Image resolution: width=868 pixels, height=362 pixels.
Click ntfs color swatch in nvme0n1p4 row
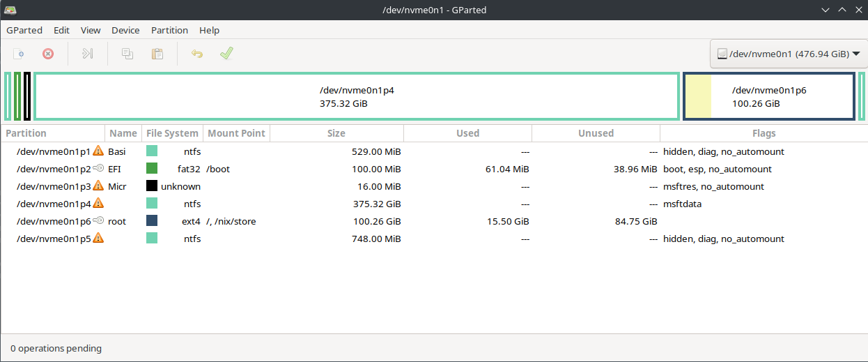[x=152, y=203]
